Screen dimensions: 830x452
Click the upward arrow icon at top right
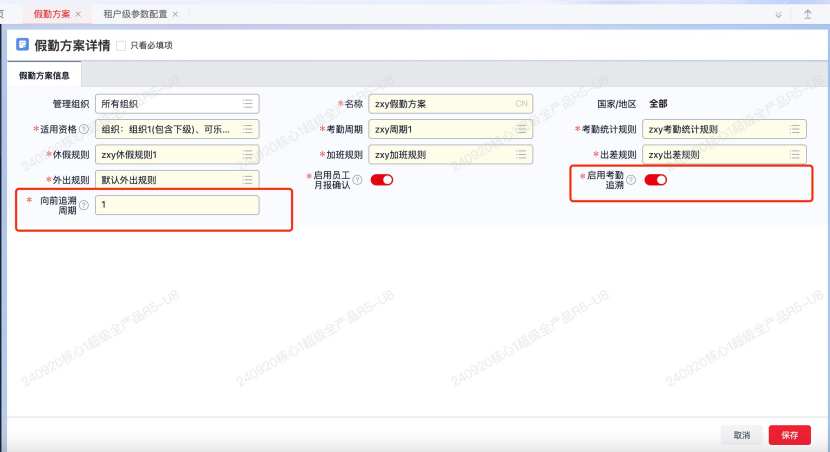pyautogui.click(x=808, y=14)
